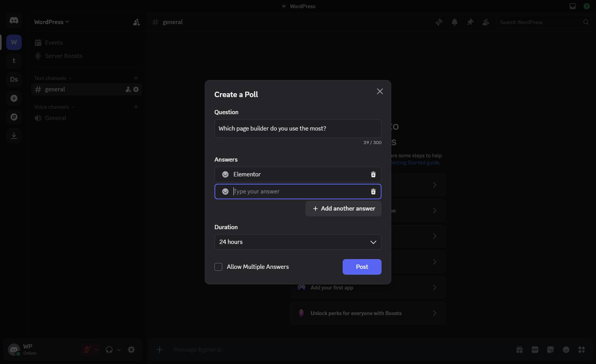
Task: Click the poll Question text field
Action: tap(298, 129)
